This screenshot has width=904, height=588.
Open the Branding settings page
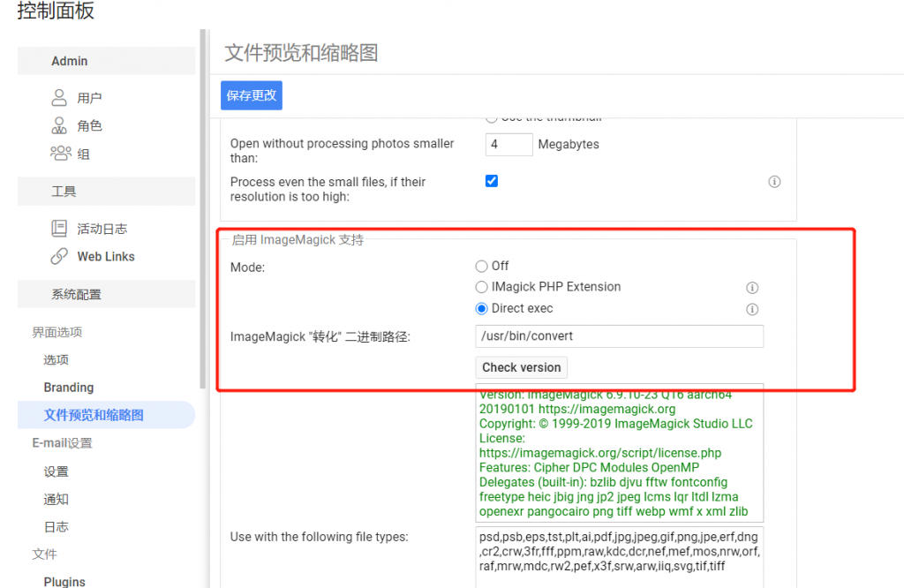point(68,388)
